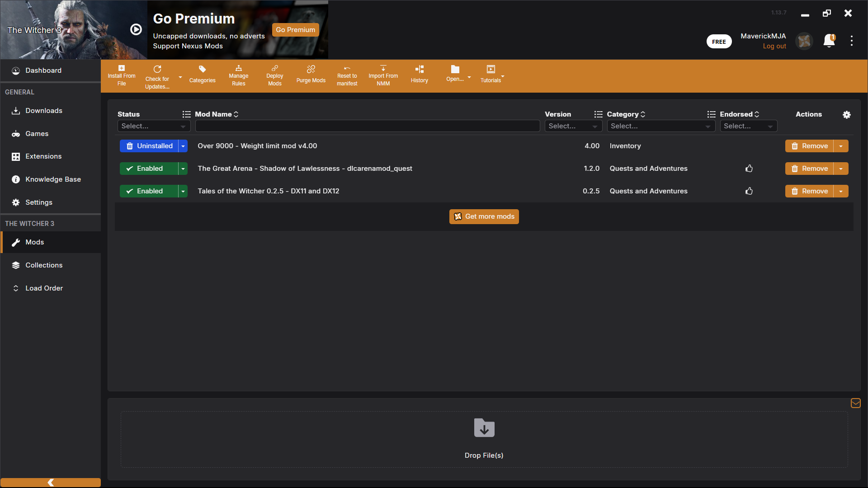Open Knowledge Base in sidebar

coord(50,179)
